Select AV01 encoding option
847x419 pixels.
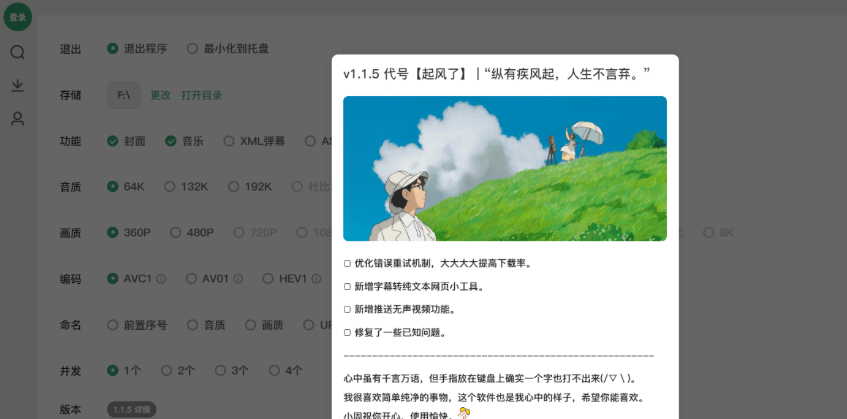pos(207,279)
